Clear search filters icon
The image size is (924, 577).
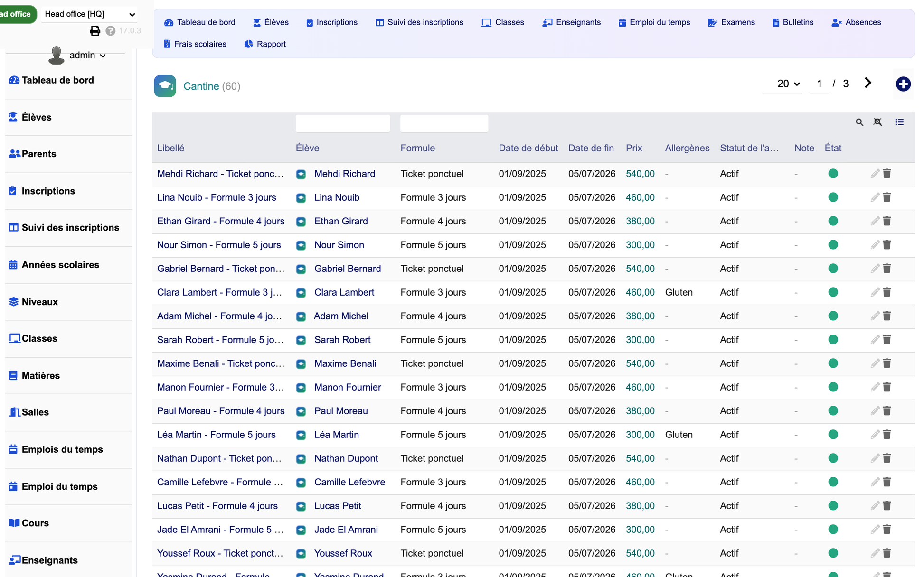pos(878,122)
